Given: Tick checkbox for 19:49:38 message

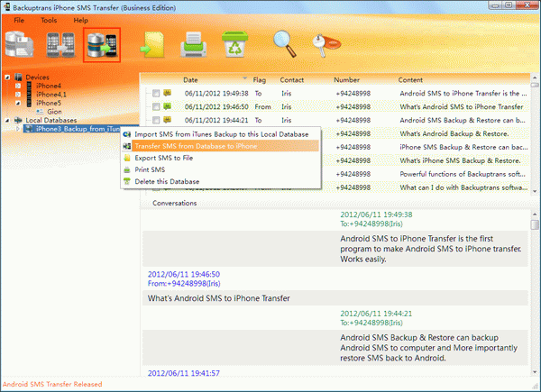Looking at the screenshot, I should coord(156,93).
